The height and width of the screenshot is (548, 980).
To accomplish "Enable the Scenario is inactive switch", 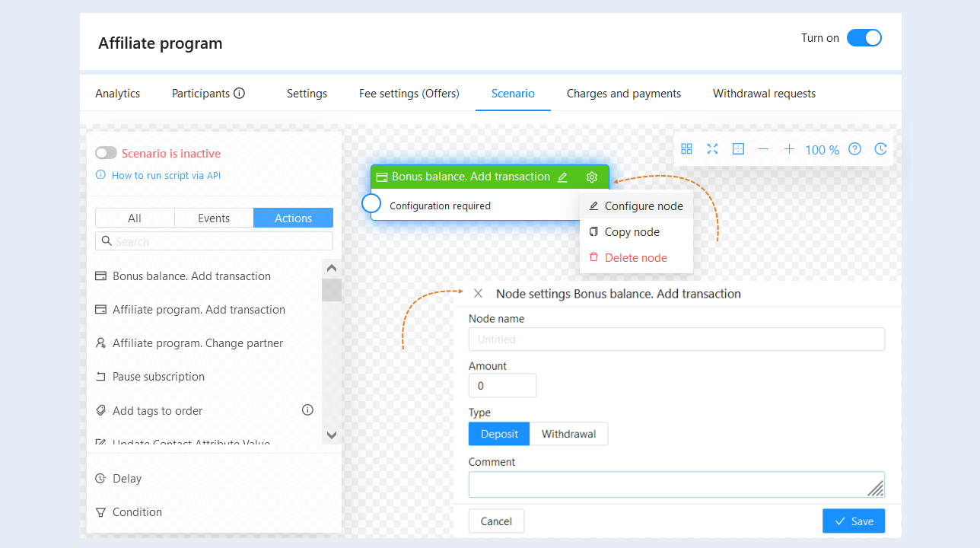I will [x=106, y=154].
